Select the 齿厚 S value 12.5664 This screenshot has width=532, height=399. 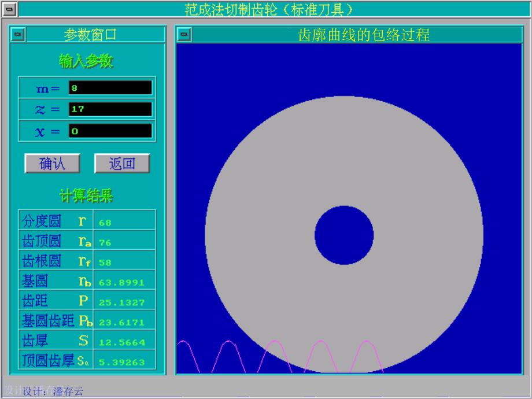[x=122, y=342]
